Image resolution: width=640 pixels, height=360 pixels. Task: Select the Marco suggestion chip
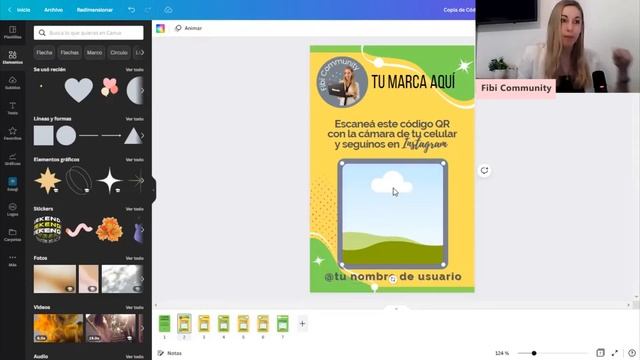coord(94,53)
